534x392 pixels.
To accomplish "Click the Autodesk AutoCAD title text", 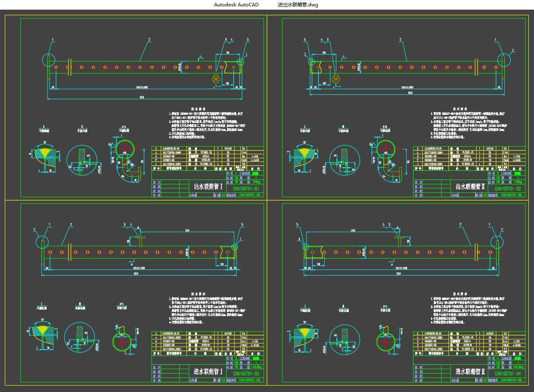I will coord(236,5).
